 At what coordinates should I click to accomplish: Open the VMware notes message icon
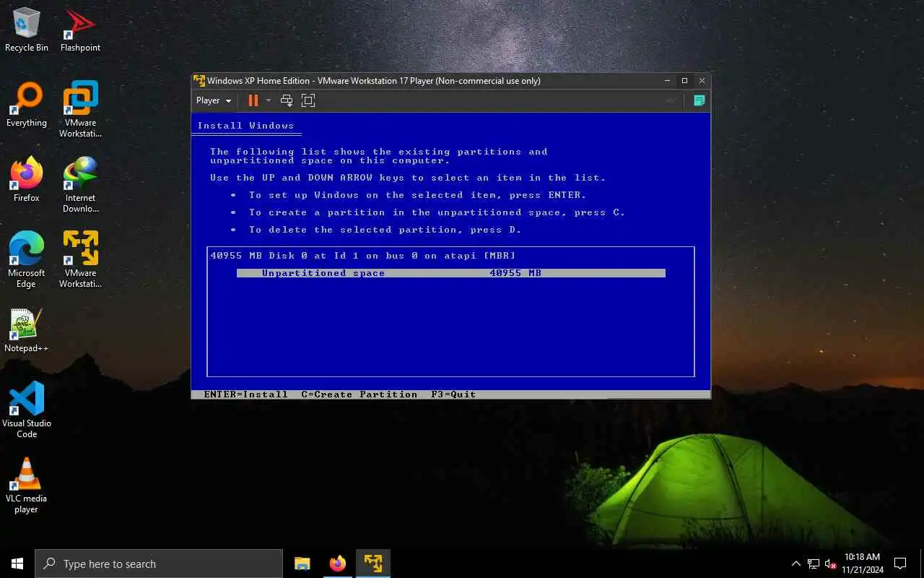699,100
